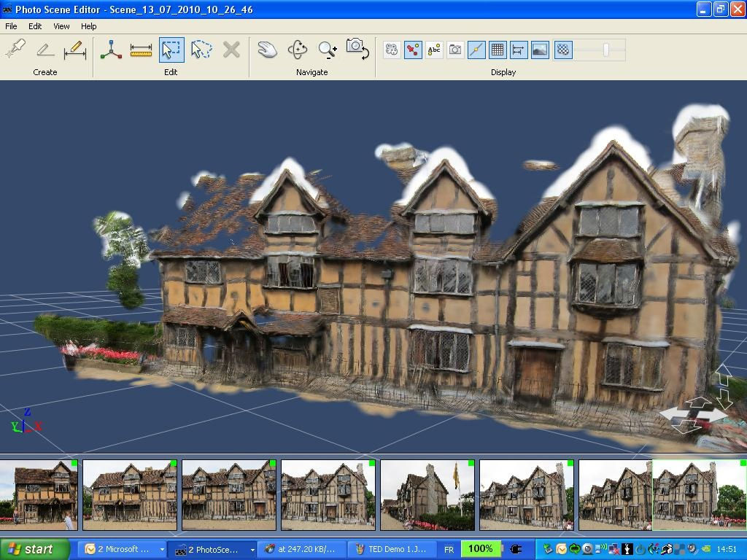The image size is (747, 560).
Task: Open the TED Demo taskbar button
Action: coord(391,549)
